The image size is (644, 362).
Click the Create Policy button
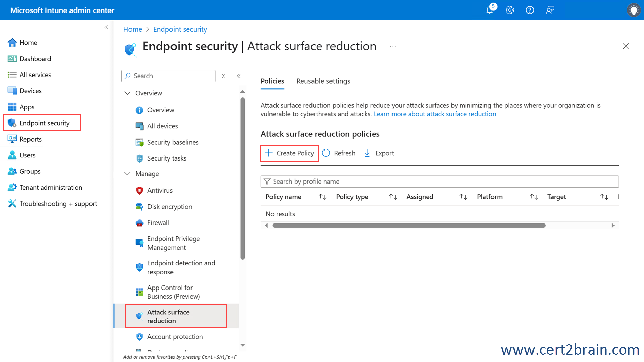click(x=289, y=153)
